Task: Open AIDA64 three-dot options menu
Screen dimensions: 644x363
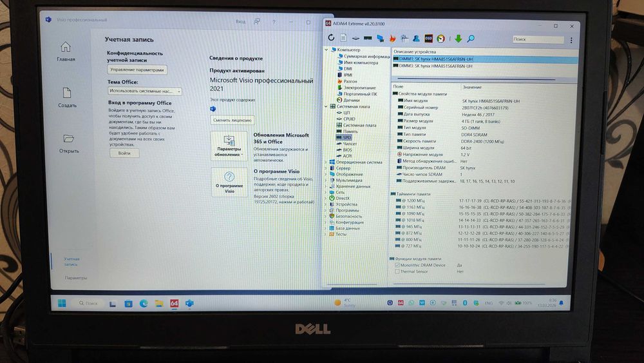Action: [x=571, y=40]
